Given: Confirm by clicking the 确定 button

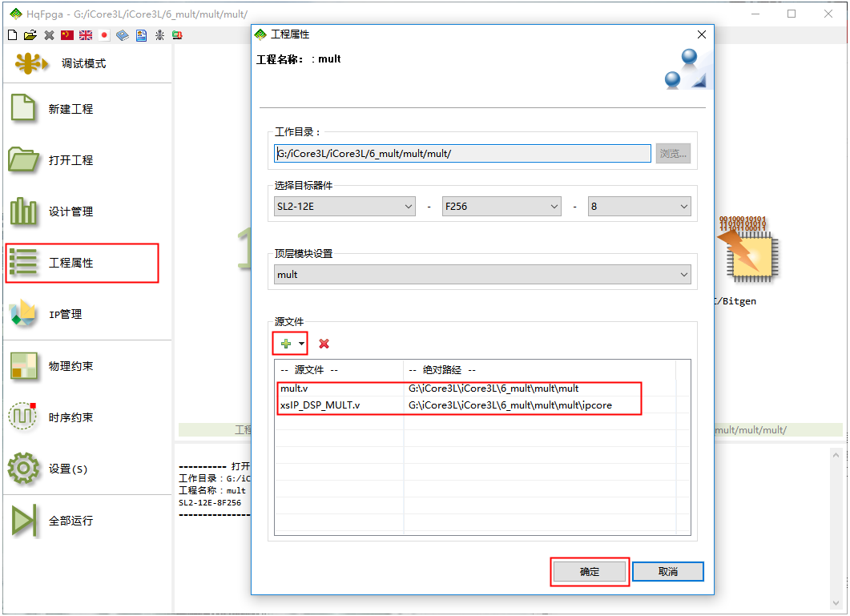Looking at the screenshot, I should [x=590, y=572].
